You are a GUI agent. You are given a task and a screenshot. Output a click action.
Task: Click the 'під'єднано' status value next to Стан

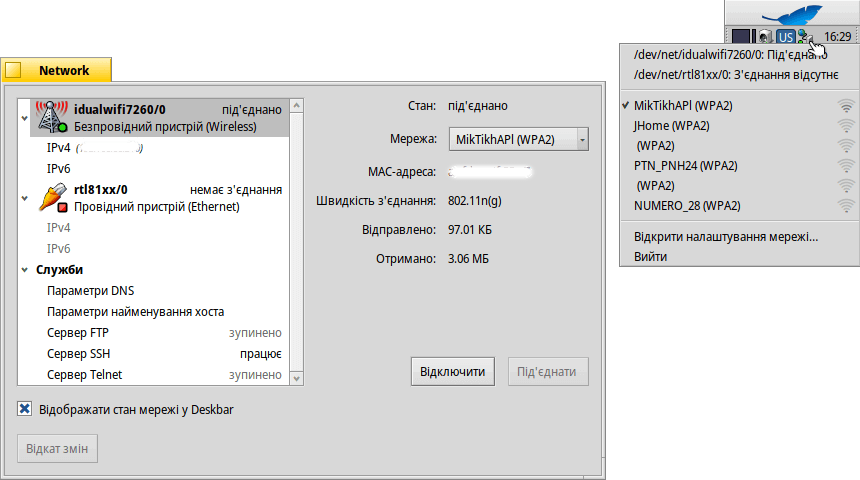(x=478, y=106)
